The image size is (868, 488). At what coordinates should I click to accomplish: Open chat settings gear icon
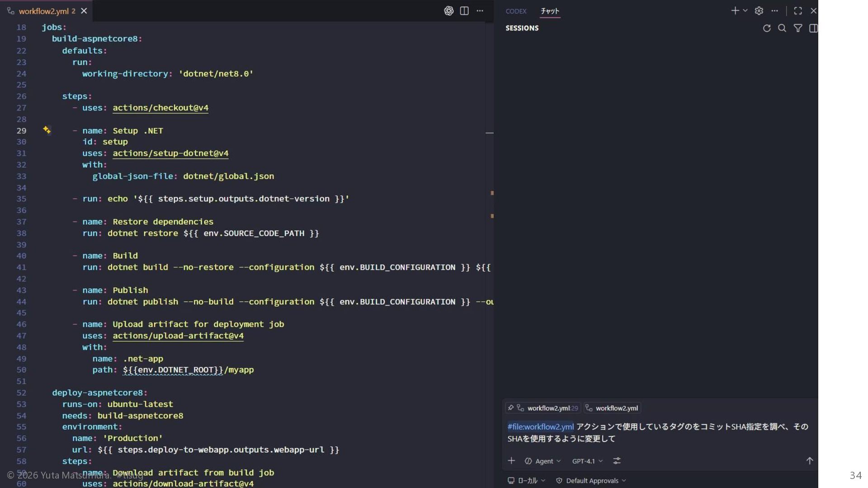click(759, 11)
